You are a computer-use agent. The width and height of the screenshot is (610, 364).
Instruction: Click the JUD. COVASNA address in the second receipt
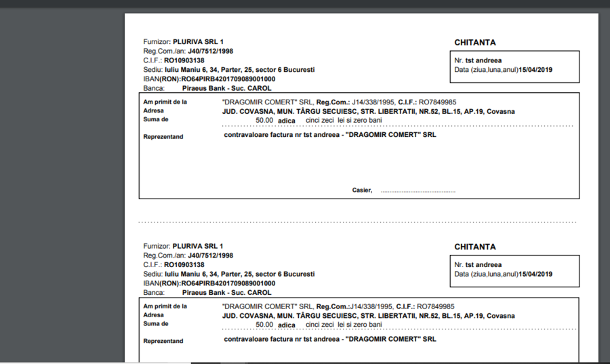click(368, 316)
